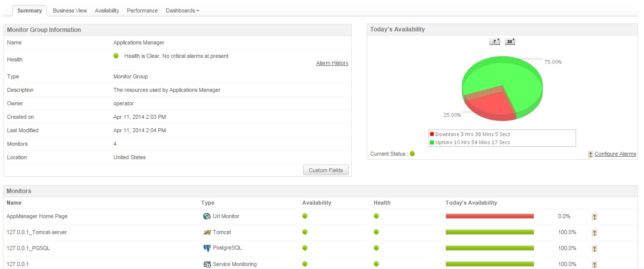Open the Configure Alarms link
The height and width of the screenshot is (269, 644).
point(615,154)
